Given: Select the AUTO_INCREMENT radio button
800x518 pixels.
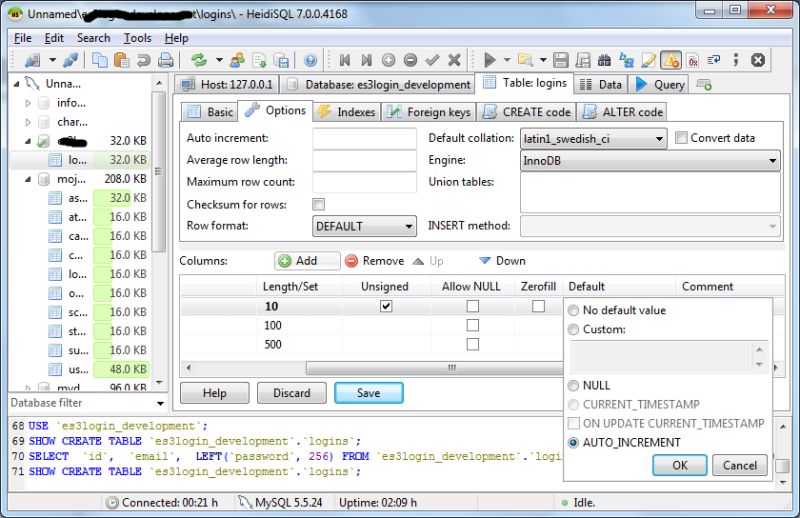Looking at the screenshot, I should 573,442.
